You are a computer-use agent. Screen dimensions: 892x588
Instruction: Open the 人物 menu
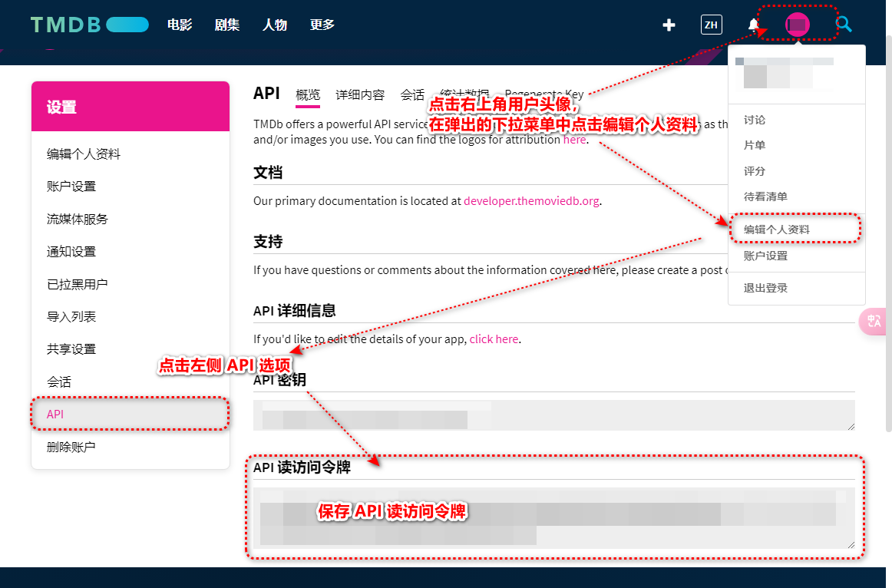point(275,25)
